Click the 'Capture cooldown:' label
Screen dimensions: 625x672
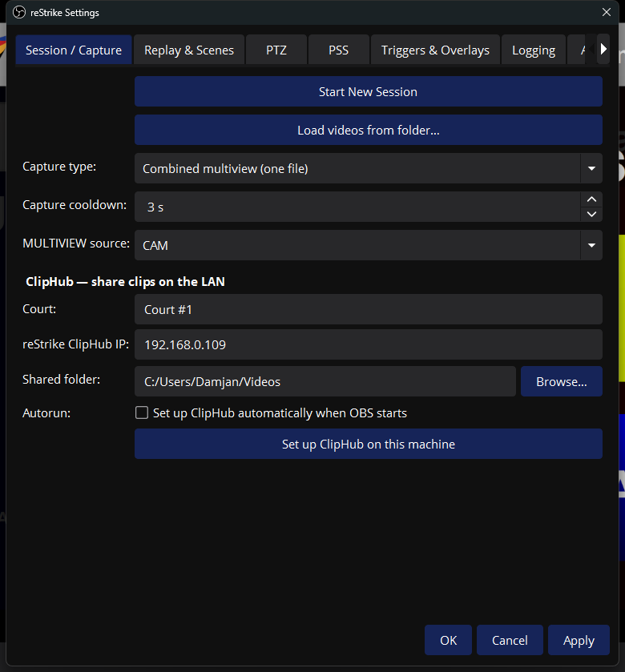[75, 205]
